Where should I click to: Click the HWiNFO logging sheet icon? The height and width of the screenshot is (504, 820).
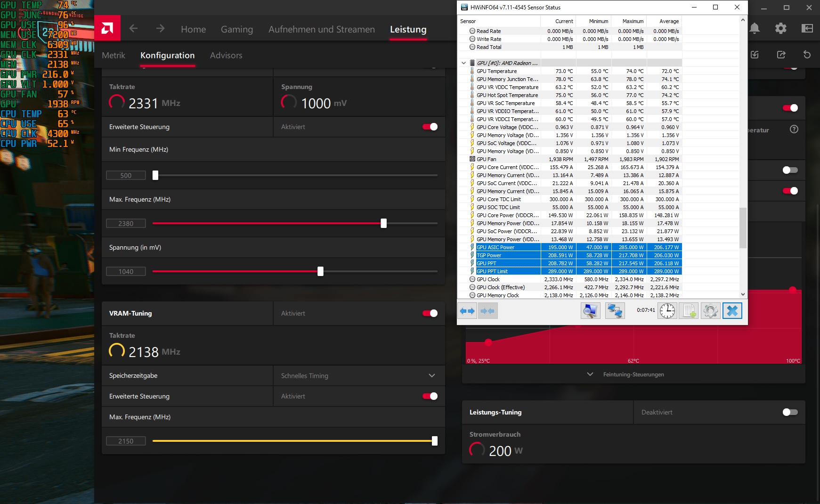click(x=689, y=310)
